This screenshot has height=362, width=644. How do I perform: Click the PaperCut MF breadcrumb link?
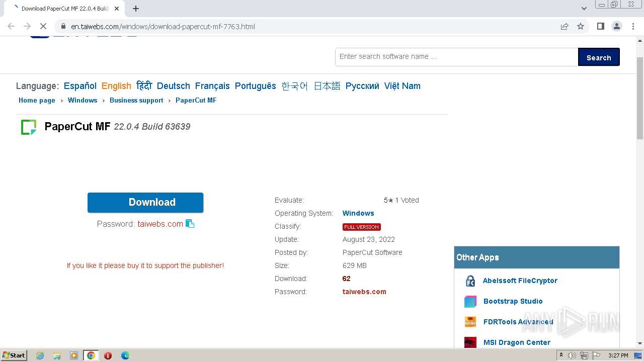[196, 100]
